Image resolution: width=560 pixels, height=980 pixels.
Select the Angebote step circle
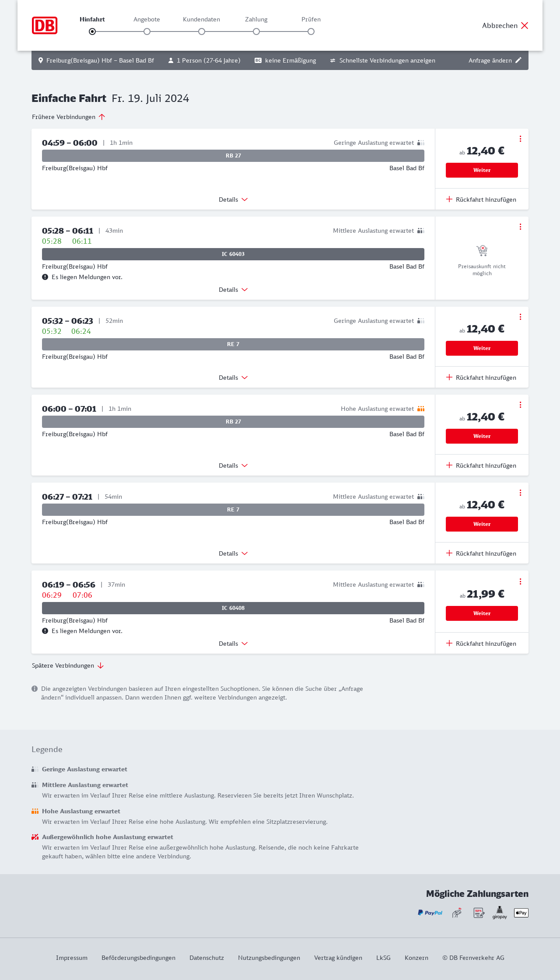[x=147, y=31]
